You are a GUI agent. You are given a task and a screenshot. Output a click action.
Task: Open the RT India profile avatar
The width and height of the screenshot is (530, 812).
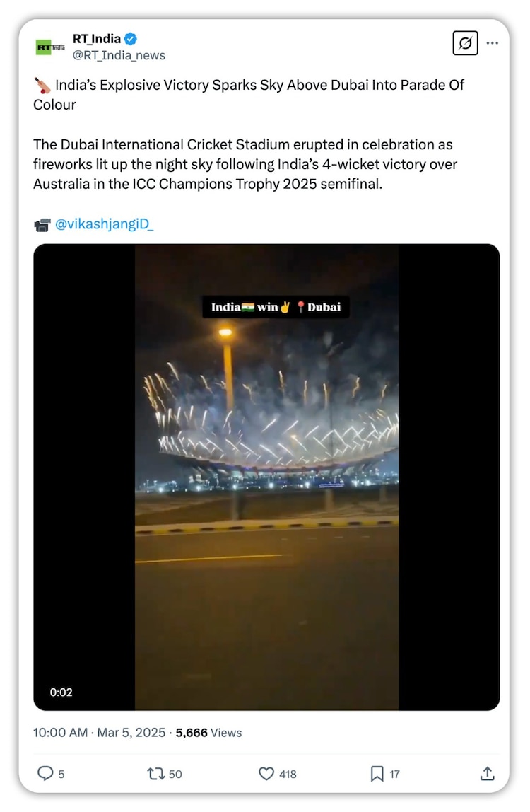click(x=50, y=47)
